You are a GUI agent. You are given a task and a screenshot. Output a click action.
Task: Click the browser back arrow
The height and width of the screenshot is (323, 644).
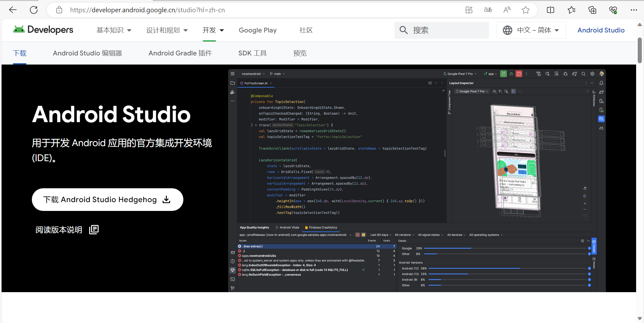13,10
